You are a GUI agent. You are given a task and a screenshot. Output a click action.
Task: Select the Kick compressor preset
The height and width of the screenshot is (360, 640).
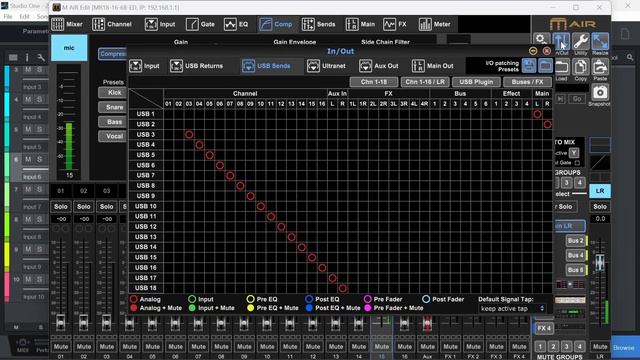pos(113,93)
